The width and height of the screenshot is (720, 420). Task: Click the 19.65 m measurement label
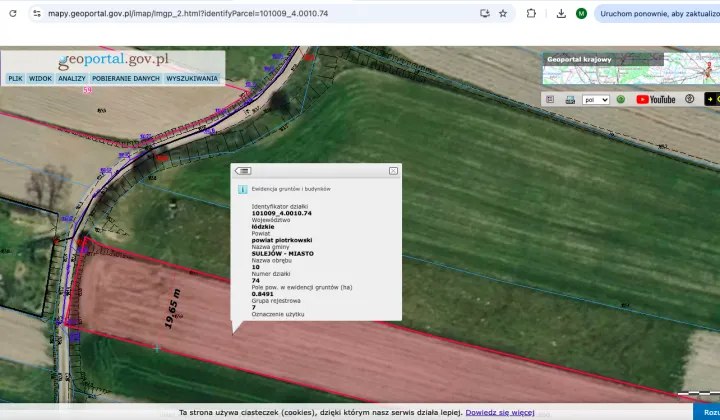tap(173, 308)
